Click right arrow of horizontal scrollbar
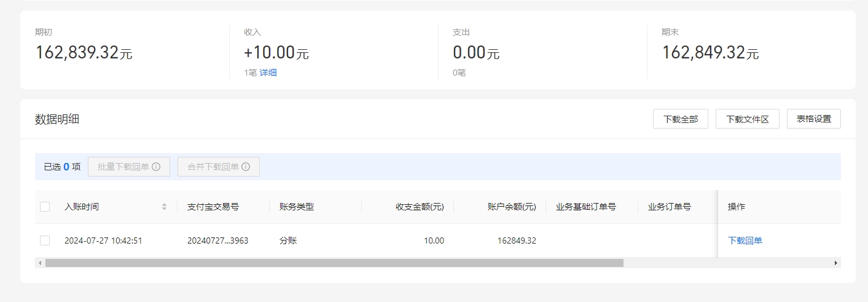The image size is (868, 302). 836,263
